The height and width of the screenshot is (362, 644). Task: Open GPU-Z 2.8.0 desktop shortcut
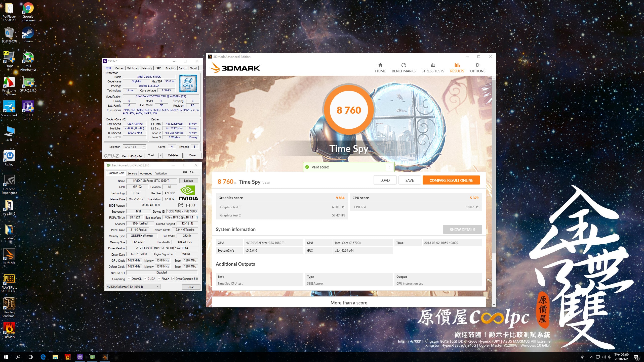[x=28, y=84]
